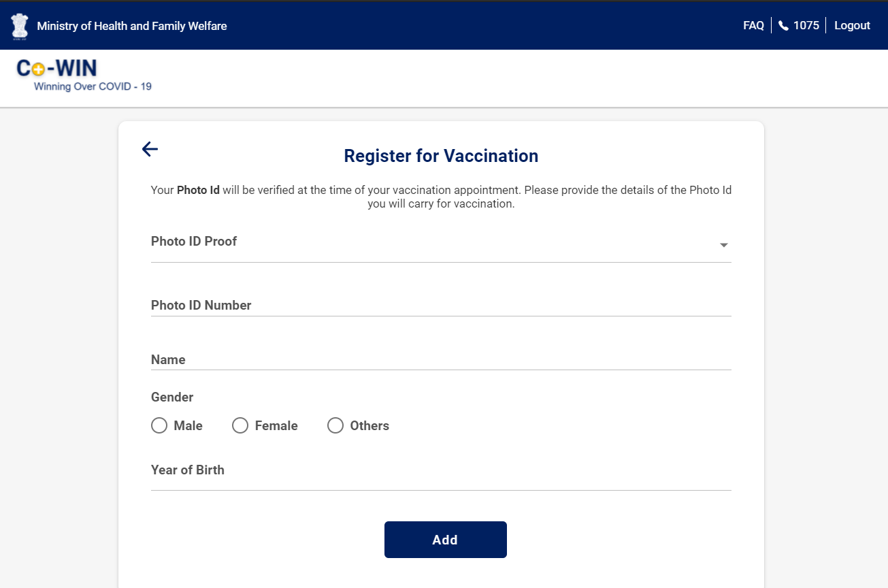
Task: Open the Photo ID Proof dropdown arrow
Action: tap(724, 245)
